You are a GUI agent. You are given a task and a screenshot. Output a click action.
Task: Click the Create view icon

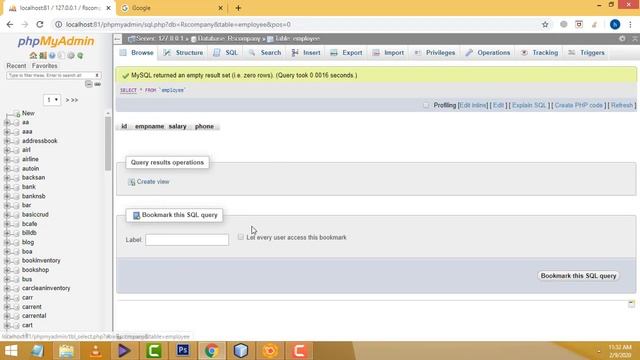[131, 182]
